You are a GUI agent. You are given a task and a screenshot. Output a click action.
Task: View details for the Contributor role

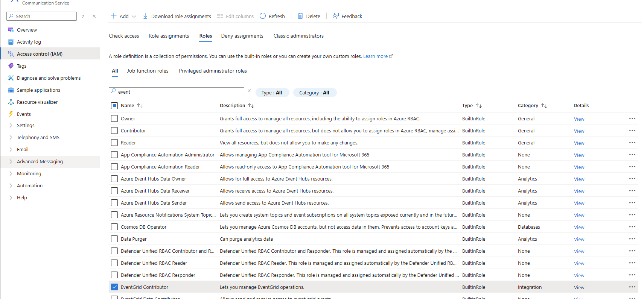579,131
